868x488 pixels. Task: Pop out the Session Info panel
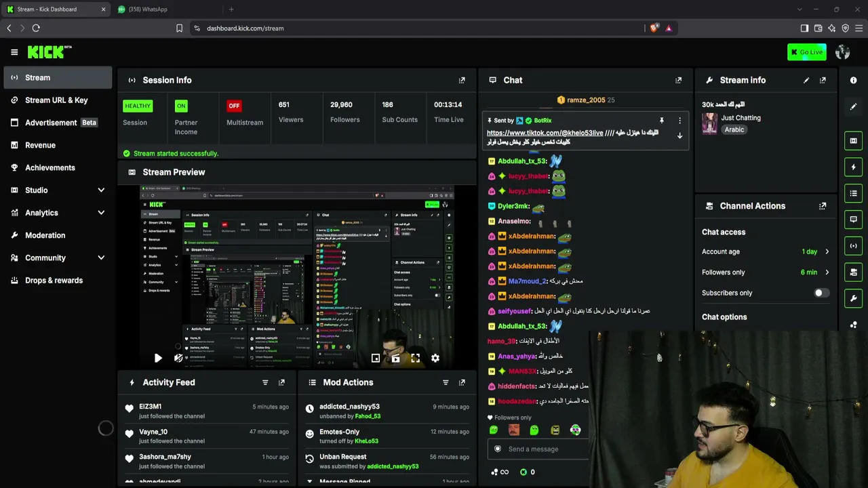click(x=462, y=80)
